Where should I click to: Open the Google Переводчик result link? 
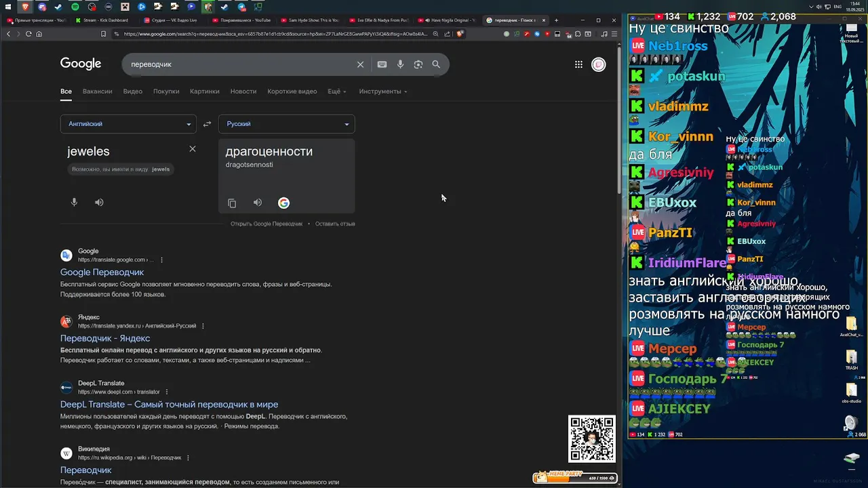[102, 272]
